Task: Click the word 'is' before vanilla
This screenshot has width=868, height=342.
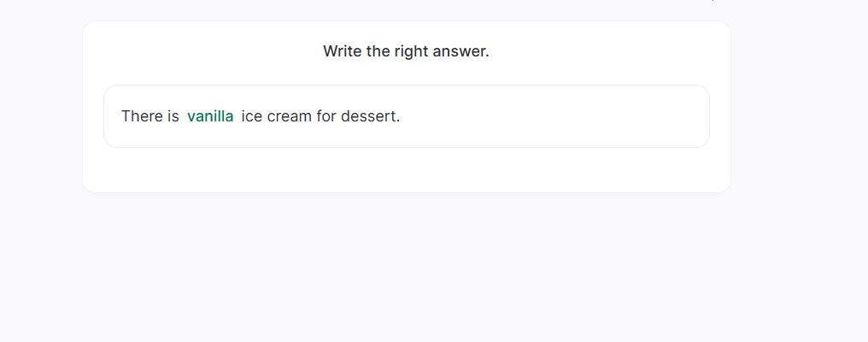Action: tap(173, 116)
